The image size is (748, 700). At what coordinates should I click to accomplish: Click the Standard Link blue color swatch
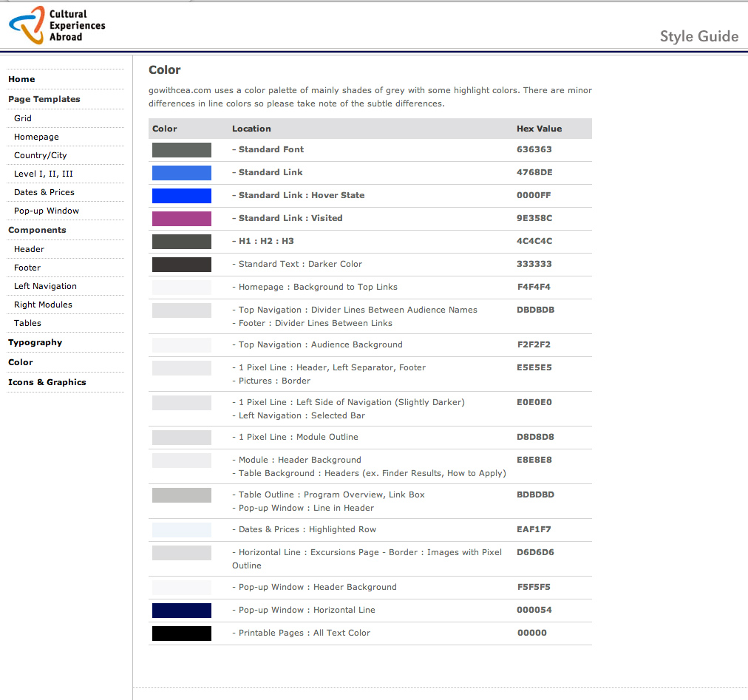coord(182,173)
